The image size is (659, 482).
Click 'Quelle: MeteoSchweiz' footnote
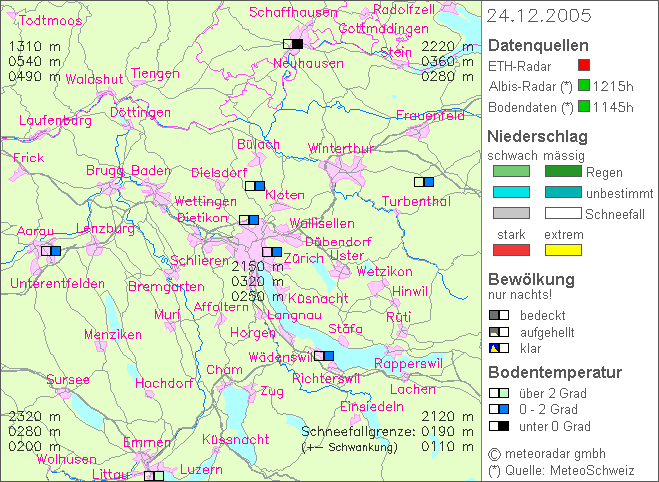(569, 470)
